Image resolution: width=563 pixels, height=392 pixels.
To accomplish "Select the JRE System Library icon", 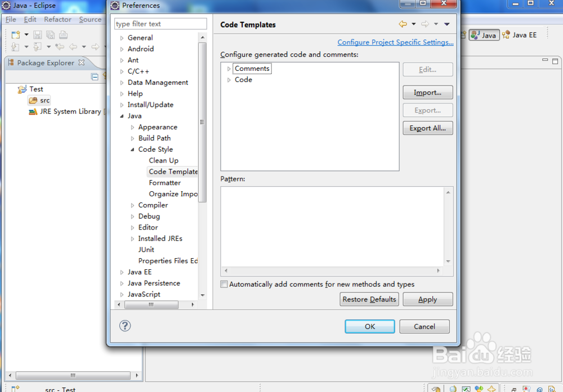I will coord(33,111).
